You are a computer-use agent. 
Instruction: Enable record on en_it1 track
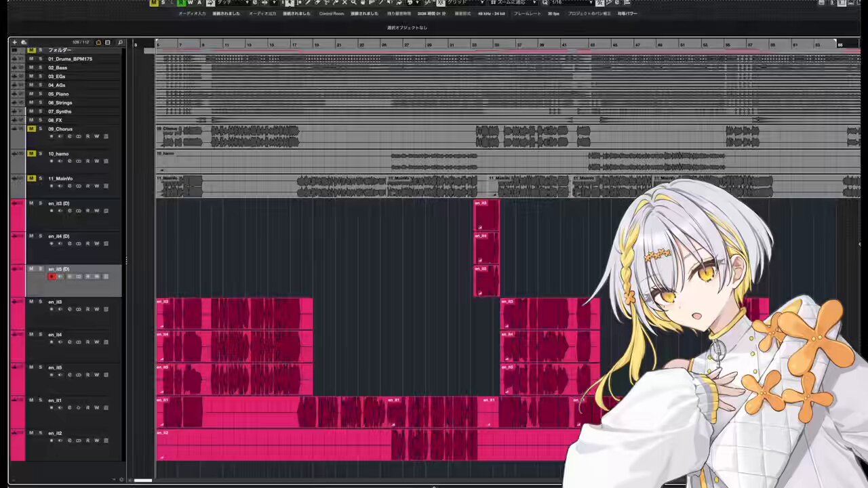(x=52, y=407)
